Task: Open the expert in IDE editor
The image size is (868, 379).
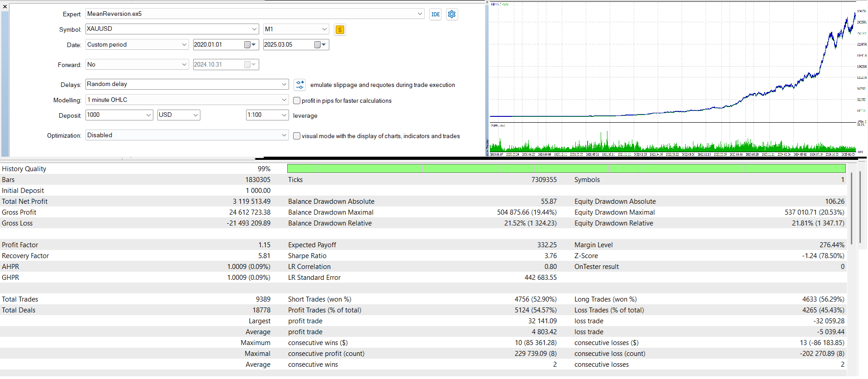Action: point(435,14)
